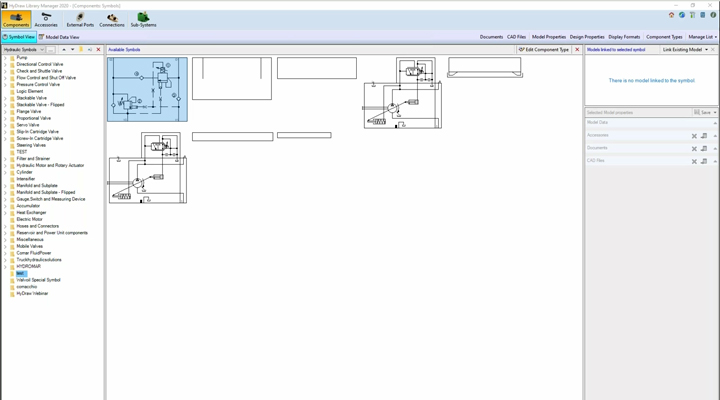Expand the Pump folder

[5, 58]
